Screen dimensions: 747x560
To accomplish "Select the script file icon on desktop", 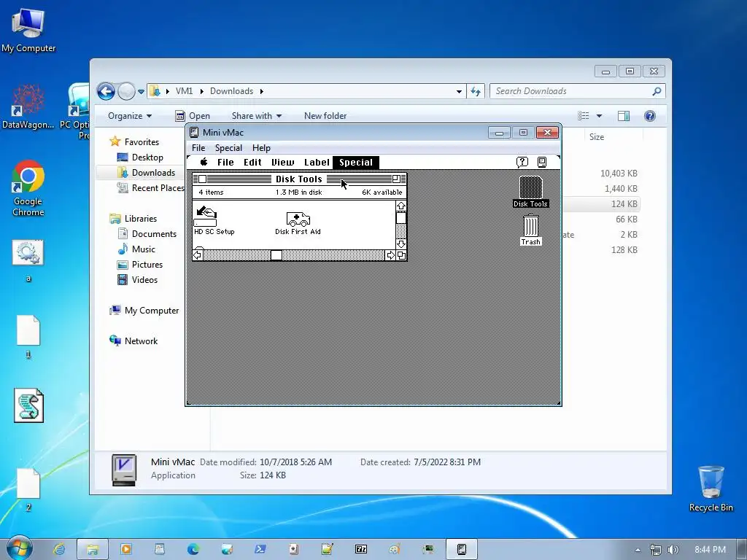I will tap(28, 405).
